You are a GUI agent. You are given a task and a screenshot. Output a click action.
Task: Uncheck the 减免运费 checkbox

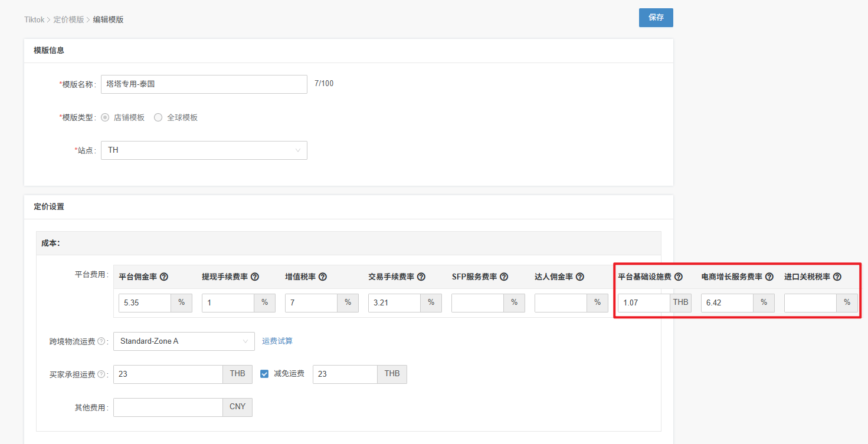pyautogui.click(x=264, y=374)
